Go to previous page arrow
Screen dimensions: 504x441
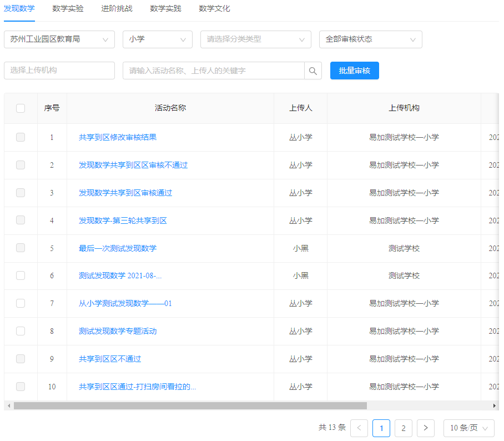359,428
